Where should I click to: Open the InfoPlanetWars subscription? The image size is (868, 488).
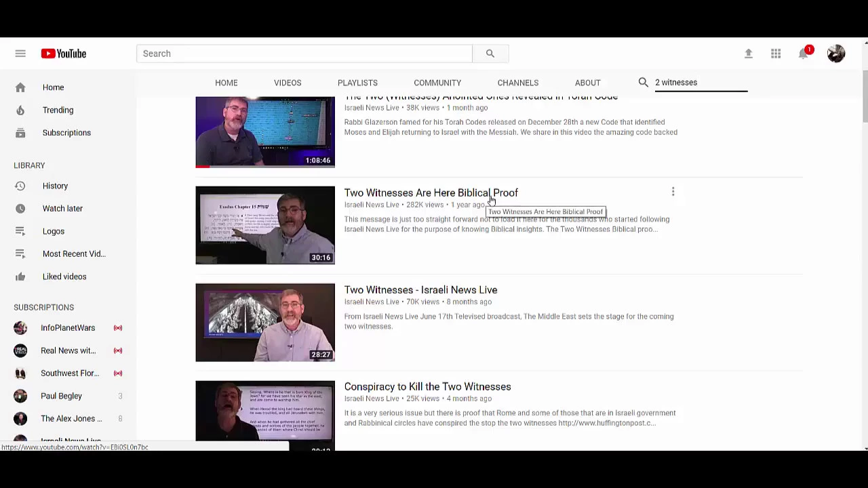tap(68, 328)
